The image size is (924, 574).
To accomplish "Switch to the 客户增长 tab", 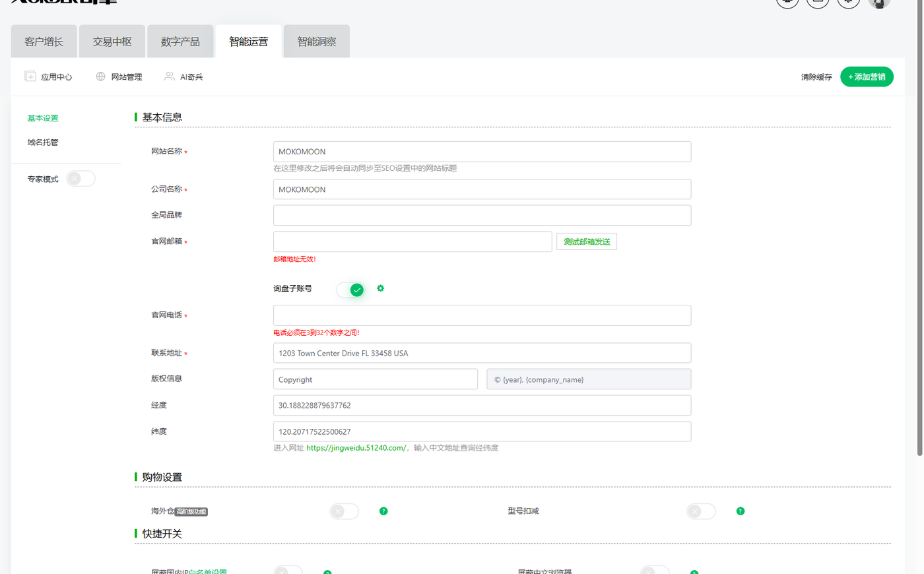I will (44, 42).
